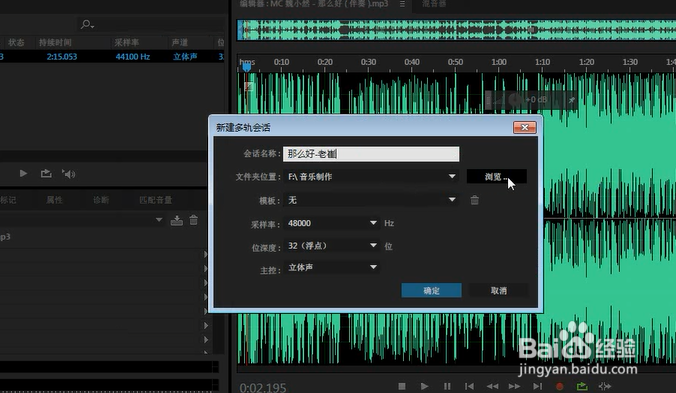Click the 0:30 mark on timeline ruler
The width and height of the screenshot is (676, 393).
coord(368,62)
